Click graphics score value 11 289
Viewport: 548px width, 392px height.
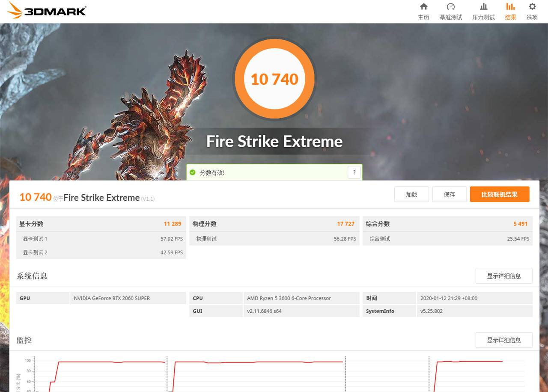click(173, 224)
